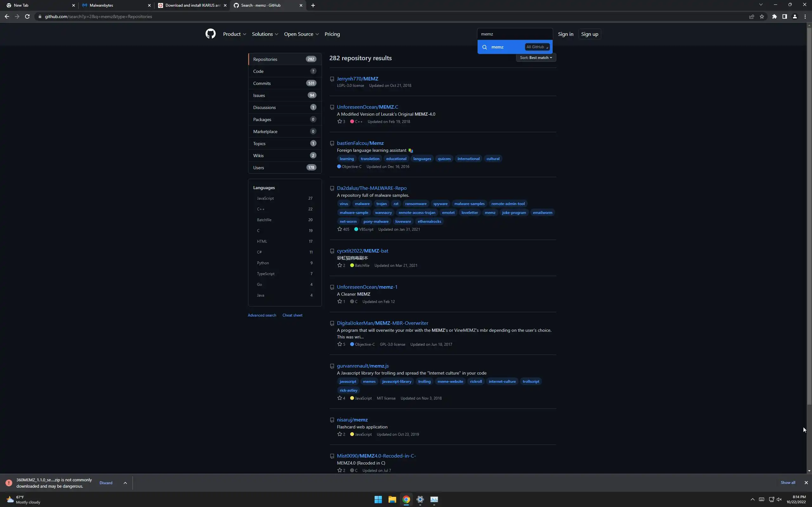812x507 pixels.
Task: Open the Windows Start menu
Action: (378, 499)
